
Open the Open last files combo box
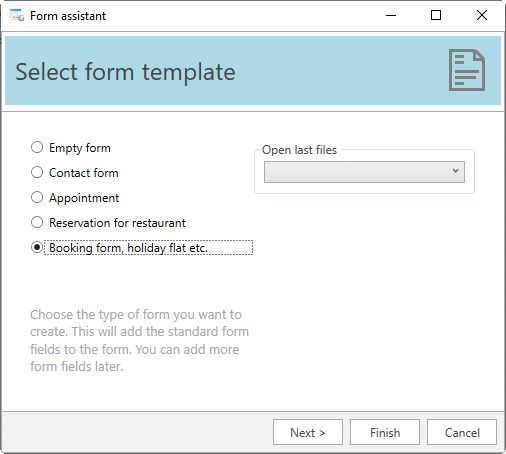click(x=364, y=172)
